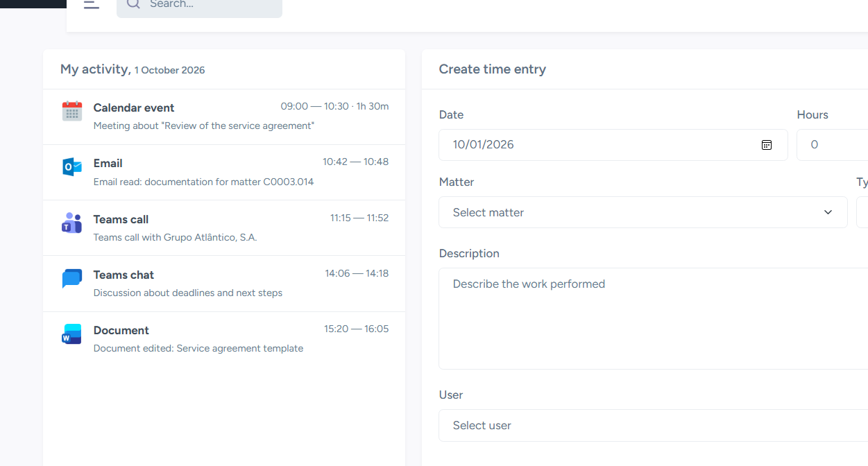Screen dimensions: 868x466
Task: Click the time range 14:06 — 14:18
Action: tap(357, 273)
